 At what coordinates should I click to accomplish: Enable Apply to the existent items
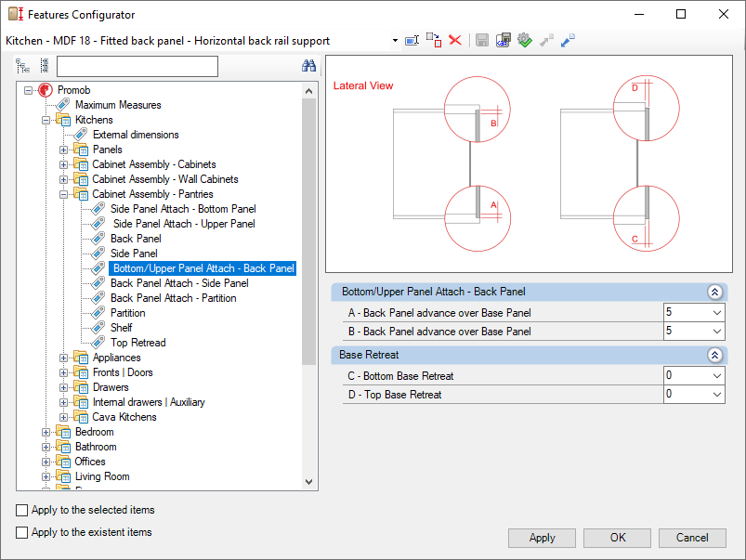(22, 532)
